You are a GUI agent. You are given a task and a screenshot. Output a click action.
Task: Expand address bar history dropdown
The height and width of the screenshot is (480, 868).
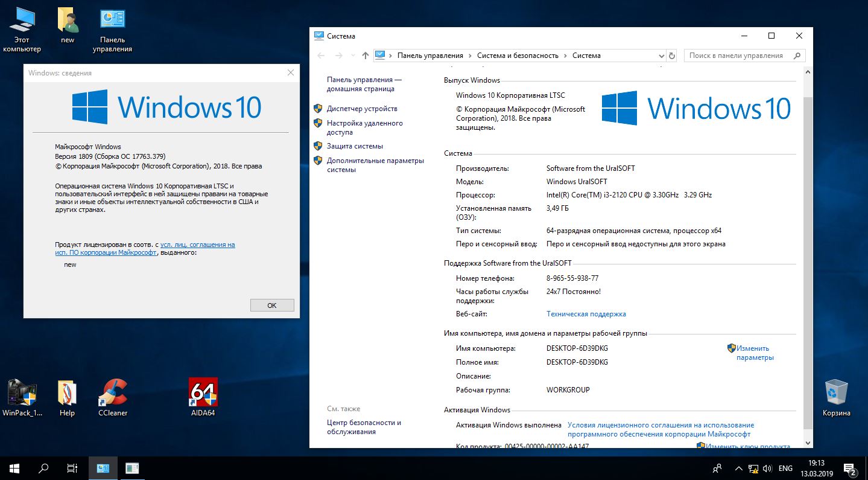661,56
